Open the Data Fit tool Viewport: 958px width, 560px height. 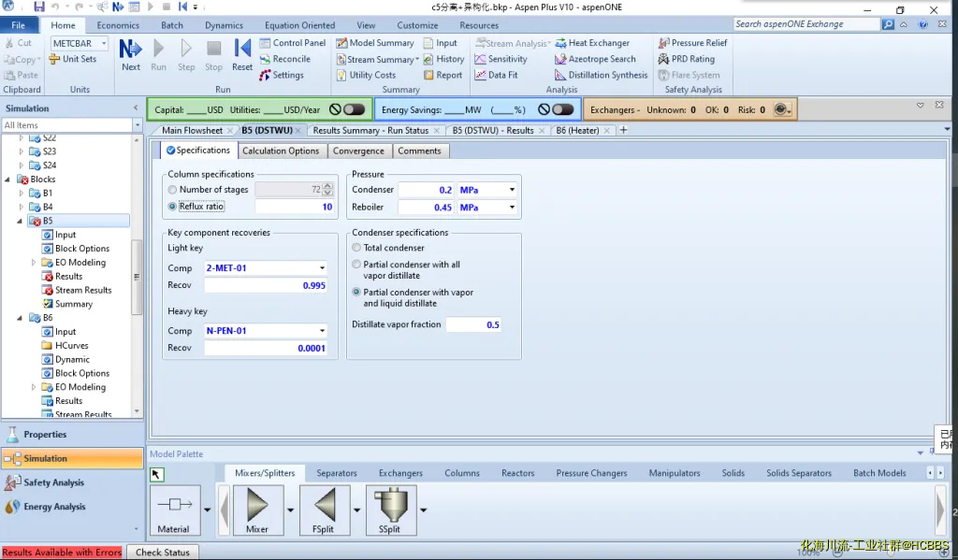point(496,75)
